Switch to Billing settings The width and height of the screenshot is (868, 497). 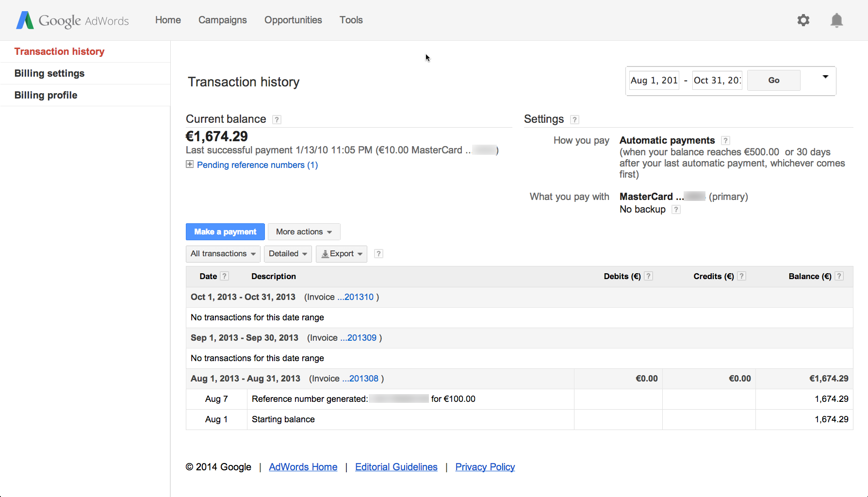[x=49, y=73]
